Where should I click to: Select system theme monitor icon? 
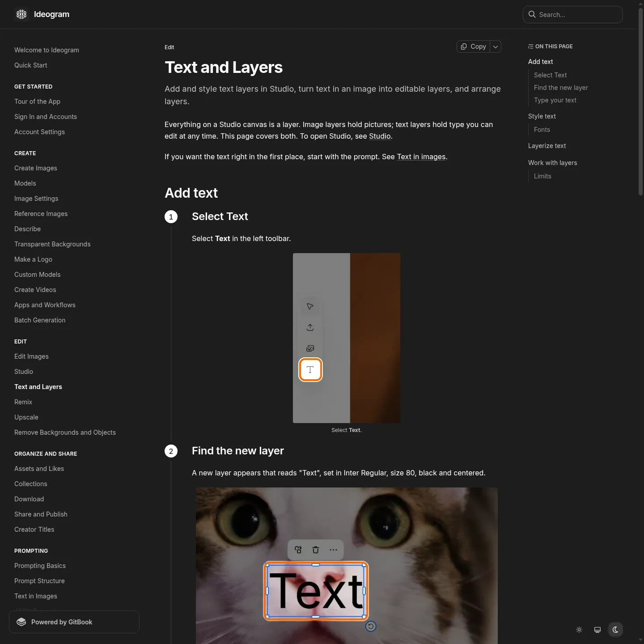pos(597,630)
